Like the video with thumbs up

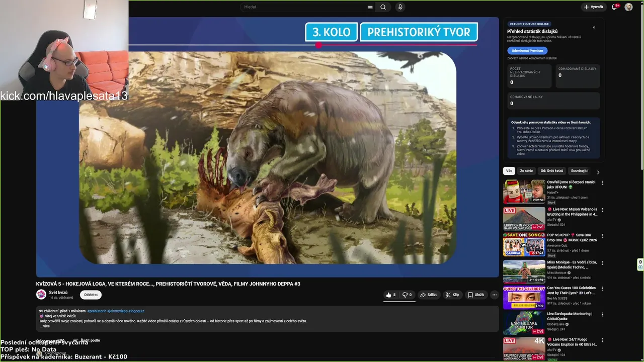point(391,295)
